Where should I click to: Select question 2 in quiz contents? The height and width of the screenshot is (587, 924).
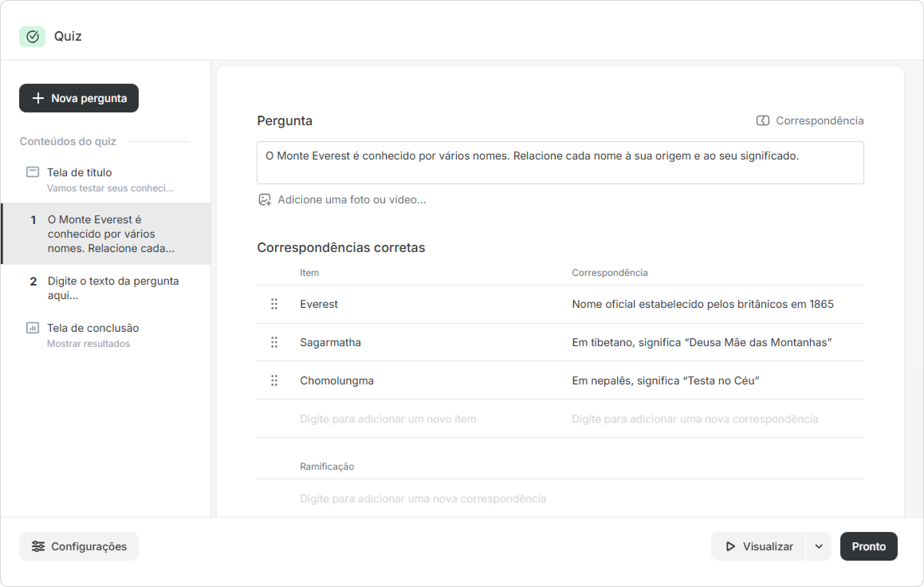(x=106, y=288)
